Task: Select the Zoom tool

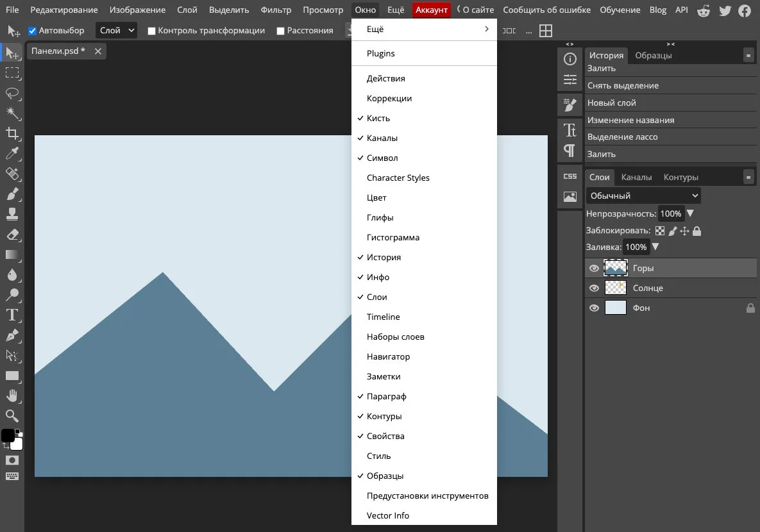Action: coord(12,416)
